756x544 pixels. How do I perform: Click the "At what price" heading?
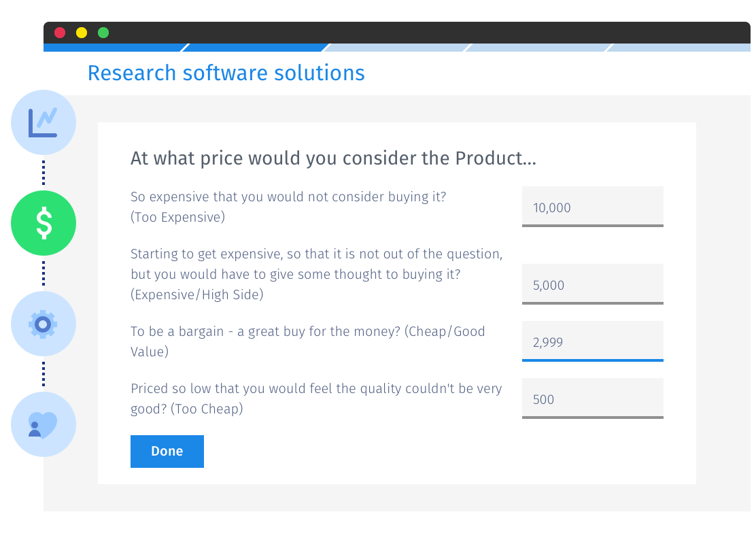click(x=333, y=158)
